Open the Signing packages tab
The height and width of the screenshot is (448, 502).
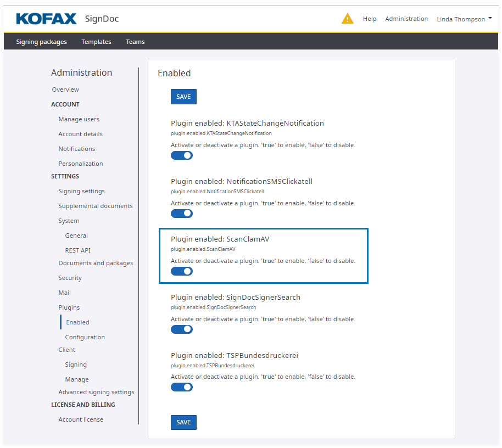tap(41, 42)
